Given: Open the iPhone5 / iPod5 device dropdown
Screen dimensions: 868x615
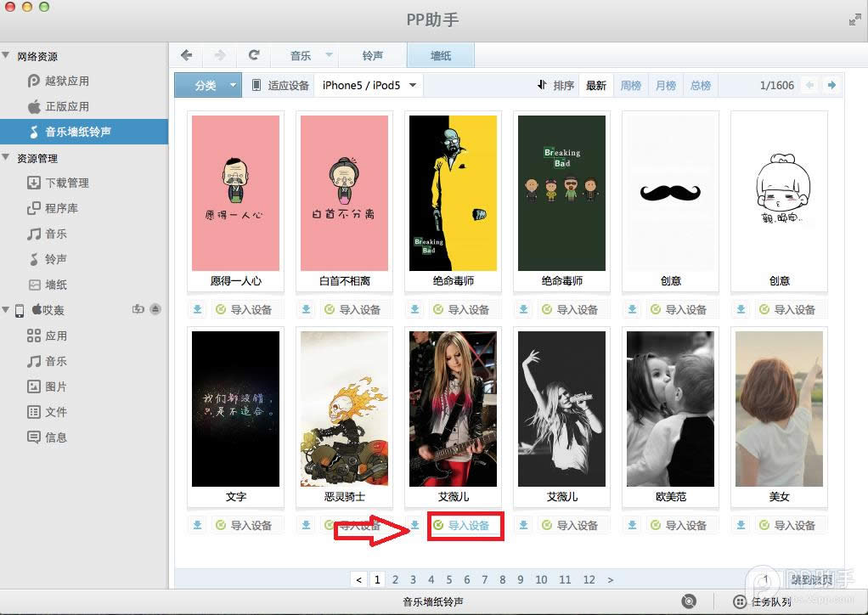Looking at the screenshot, I should pos(369,85).
